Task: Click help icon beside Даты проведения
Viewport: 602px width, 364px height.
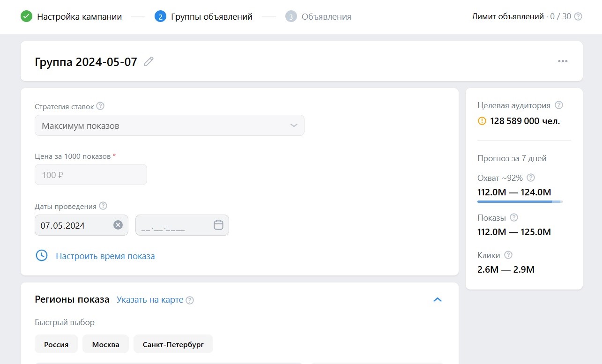Action: tap(103, 206)
